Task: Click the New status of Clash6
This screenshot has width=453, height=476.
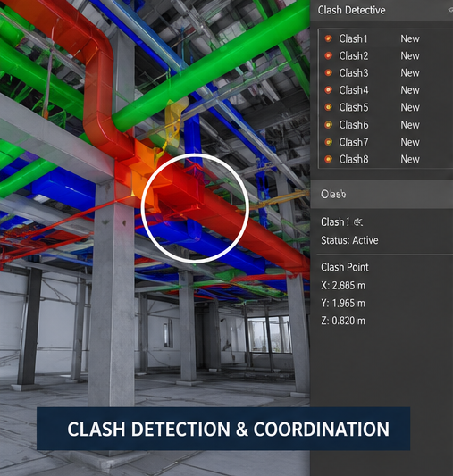Action: [410, 124]
